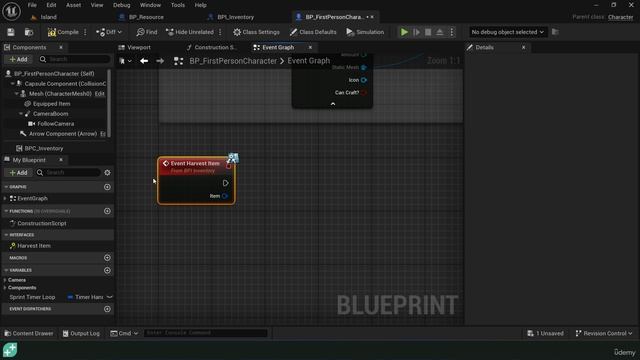Viewport: 640px width, 360px height.
Task: Open Hide Unrelated options dots
Action: pyautogui.click(x=220, y=32)
